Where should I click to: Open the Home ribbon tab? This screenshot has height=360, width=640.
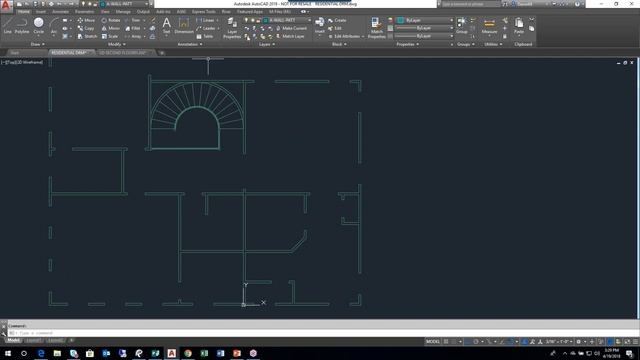pyautogui.click(x=24, y=12)
